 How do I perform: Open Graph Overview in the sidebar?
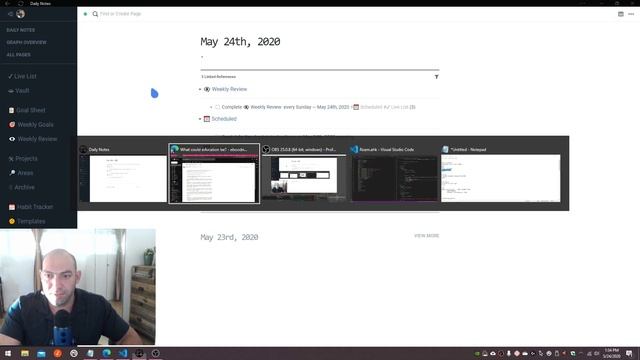coord(27,42)
